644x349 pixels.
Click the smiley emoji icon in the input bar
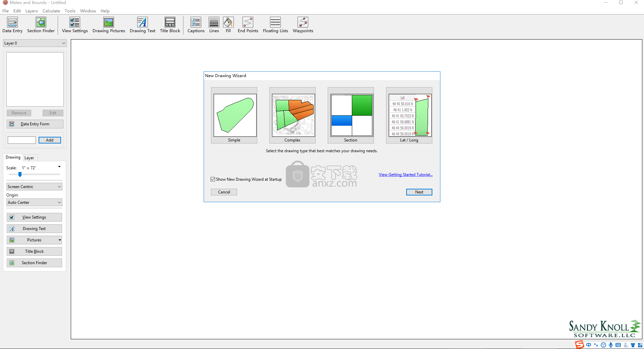point(603,345)
